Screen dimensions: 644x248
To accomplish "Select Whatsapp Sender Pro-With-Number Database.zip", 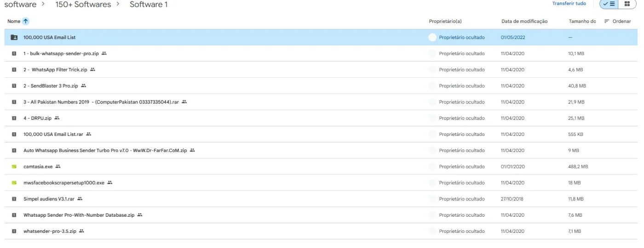I will tap(321, 215).
